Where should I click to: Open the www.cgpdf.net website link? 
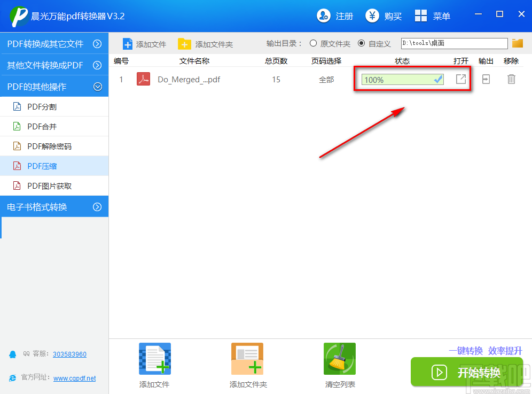click(75, 378)
